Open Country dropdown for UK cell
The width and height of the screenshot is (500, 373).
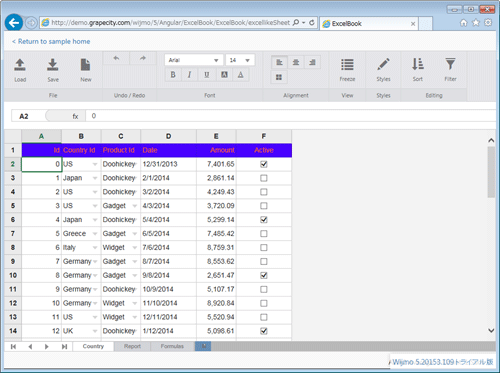click(x=95, y=331)
